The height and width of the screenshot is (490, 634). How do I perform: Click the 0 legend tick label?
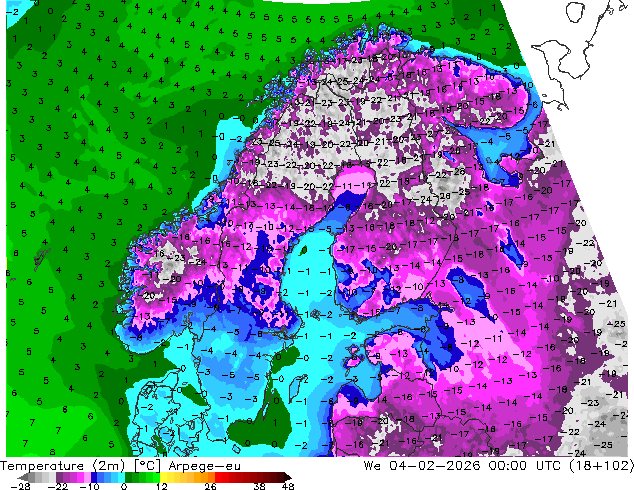[124, 486]
